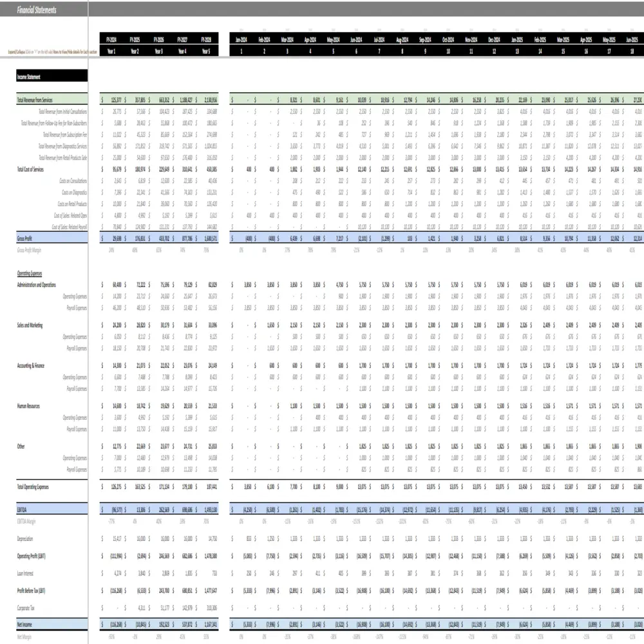Click Year 3 Depreciation value 16,000
This screenshot has width=644, height=644.
pos(164,538)
